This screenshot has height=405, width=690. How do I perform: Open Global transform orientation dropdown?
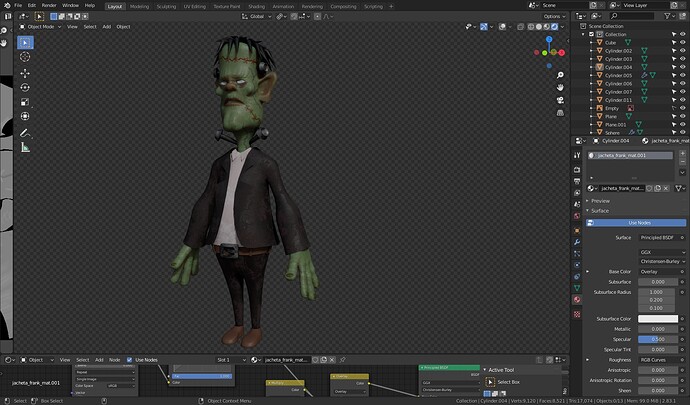[x=257, y=17]
